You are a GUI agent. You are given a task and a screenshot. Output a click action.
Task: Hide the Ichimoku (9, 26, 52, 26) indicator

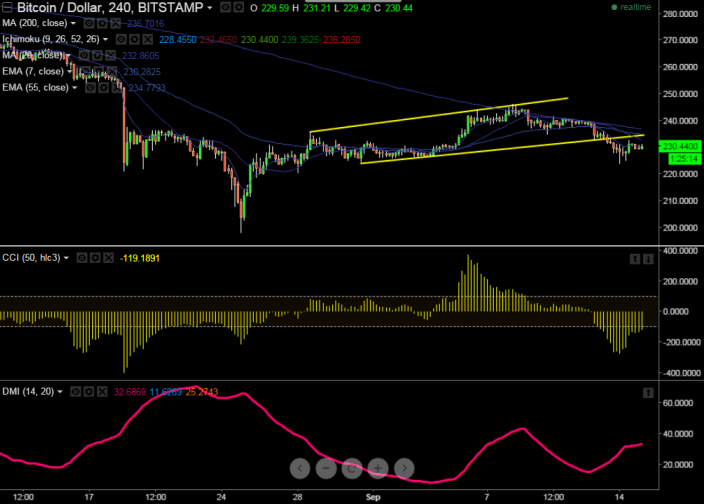(x=121, y=39)
